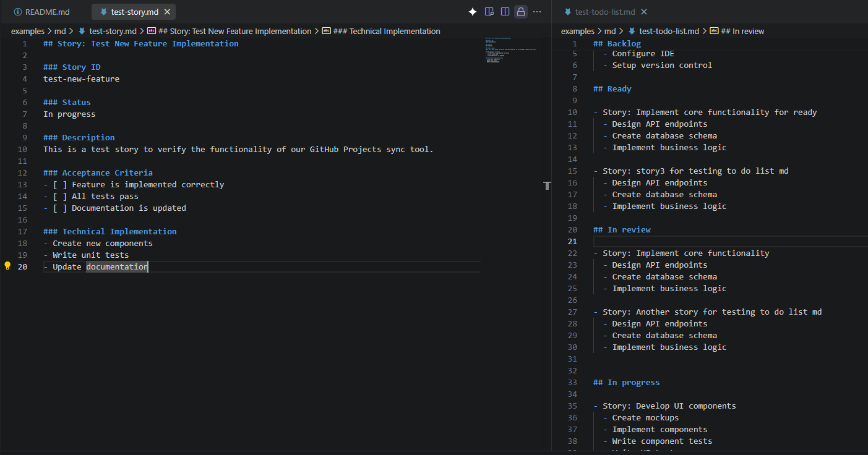Place cursor on 'test-new-feature' text

tap(82, 79)
